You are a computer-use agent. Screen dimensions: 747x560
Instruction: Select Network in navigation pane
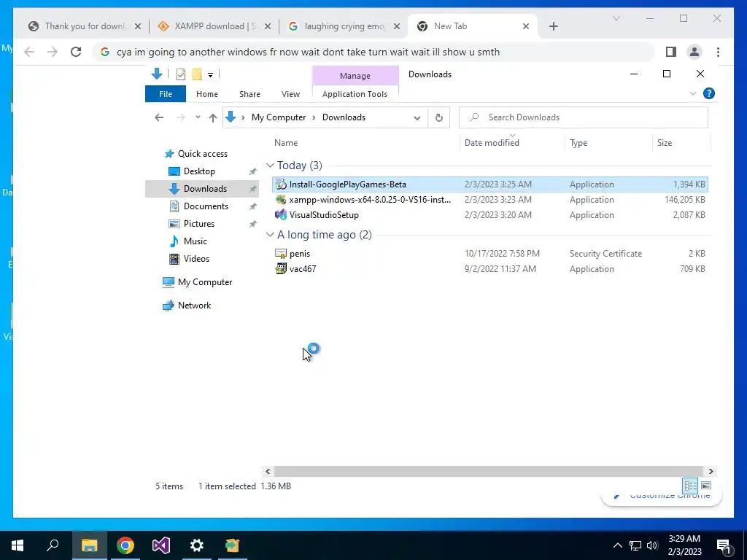pos(194,306)
